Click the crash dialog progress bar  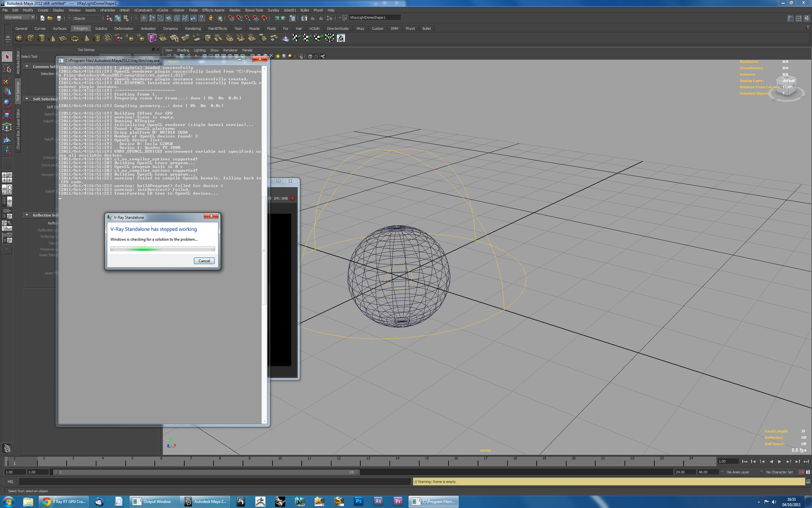(x=163, y=249)
